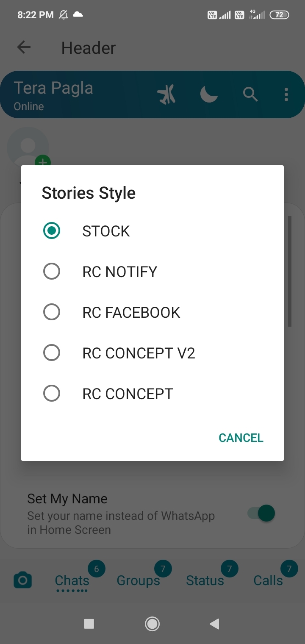The image size is (305, 644).
Task: Open the Status tab
Action: tap(205, 580)
